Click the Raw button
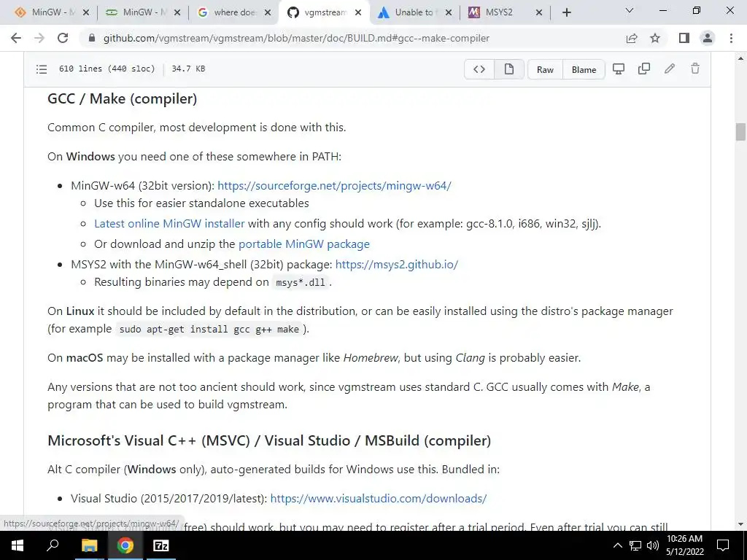Image resolution: width=747 pixels, height=560 pixels. coord(545,69)
